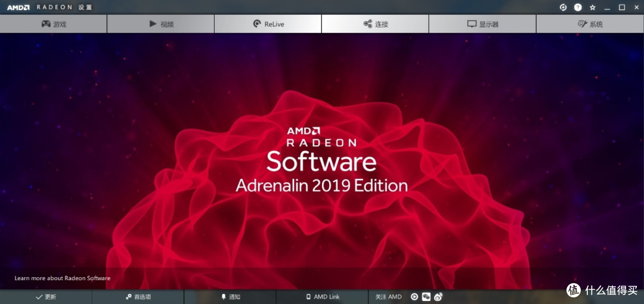Screen dimensions: 644x304
Task: Open AMD Link from the bottom bar
Action: [323, 297]
